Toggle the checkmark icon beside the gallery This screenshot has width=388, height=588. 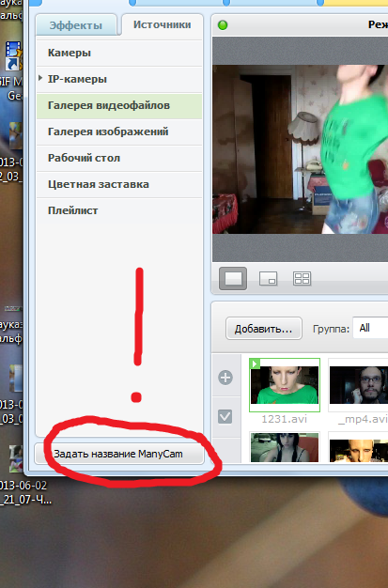(225, 417)
